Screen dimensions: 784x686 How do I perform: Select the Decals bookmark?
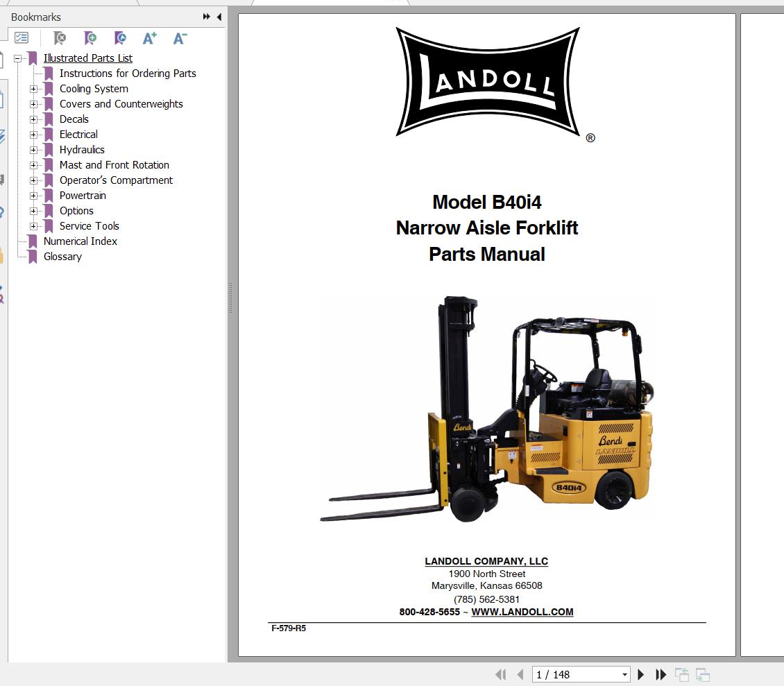[x=74, y=119]
